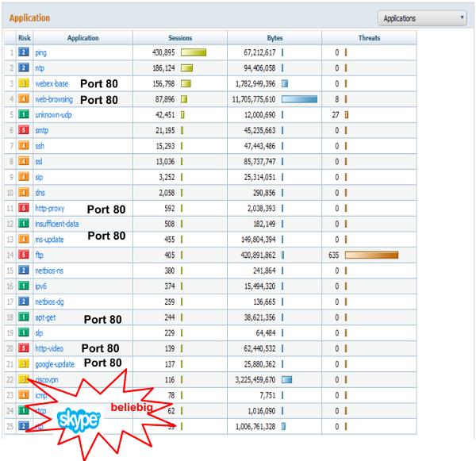Click the ftp threats bar
476x461 pixels.
371,255
